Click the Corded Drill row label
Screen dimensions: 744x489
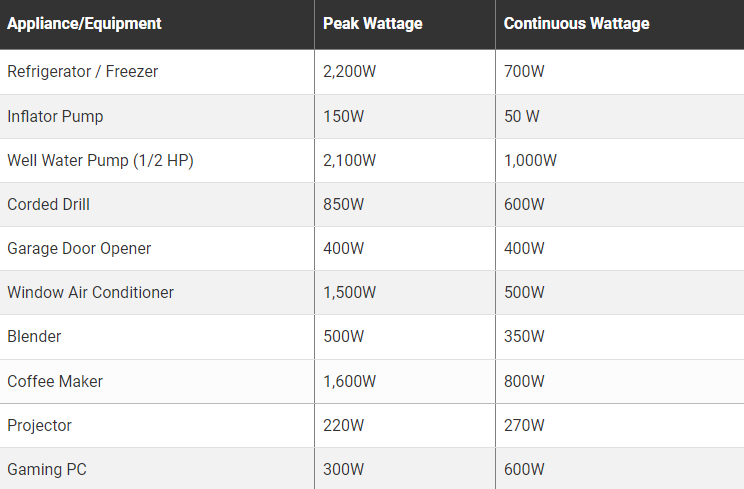[48, 204]
